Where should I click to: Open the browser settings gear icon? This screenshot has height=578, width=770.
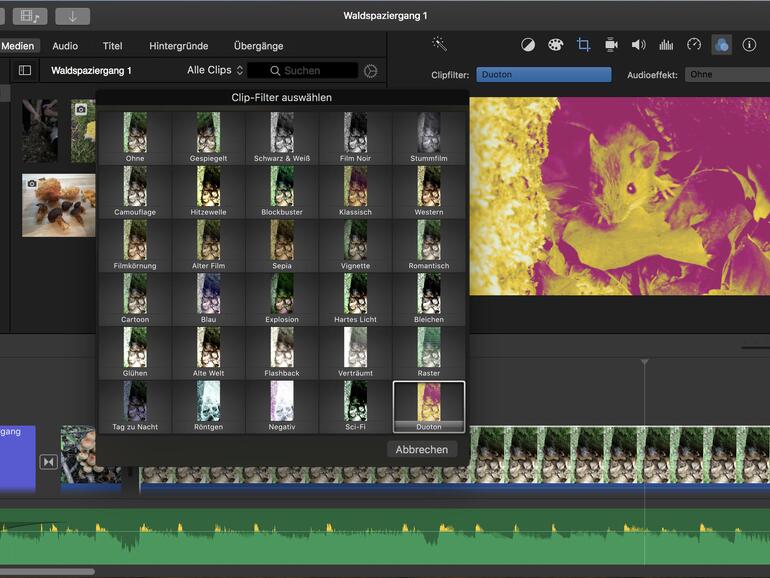[371, 71]
